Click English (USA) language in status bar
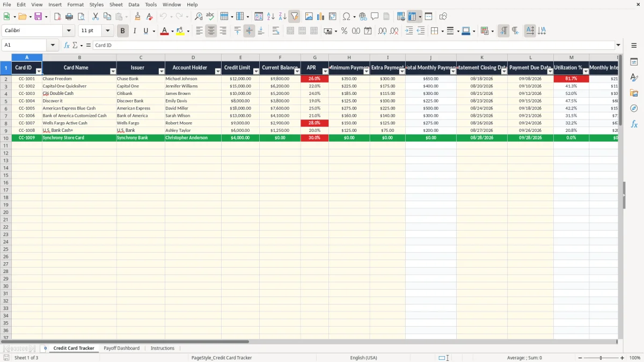The image size is (644, 362). (x=363, y=358)
